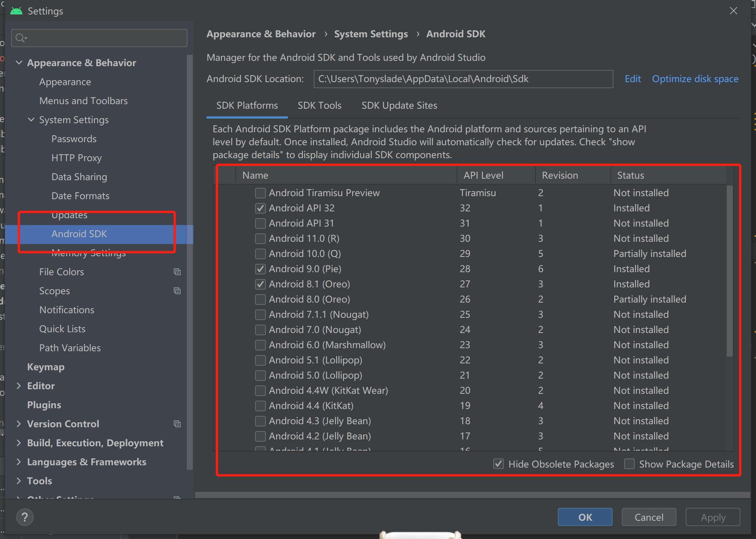Disable Hide Obsolete Packages checkbox
The width and height of the screenshot is (756, 539).
point(499,464)
